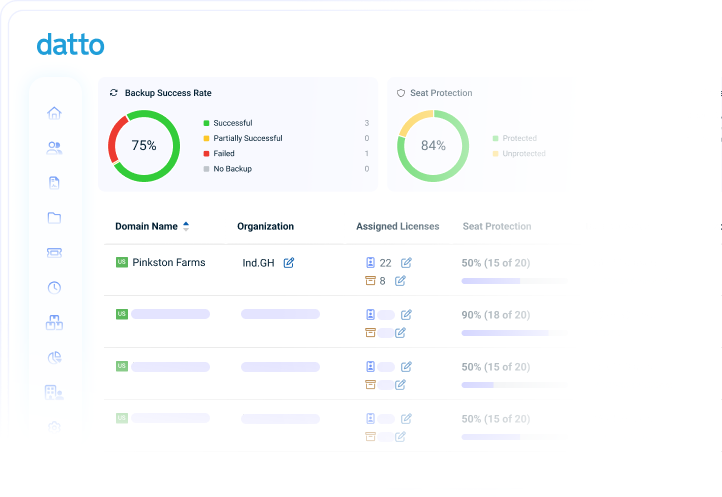Select the Failed legend entry
This screenshot has width=722, height=497.
pos(219,153)
